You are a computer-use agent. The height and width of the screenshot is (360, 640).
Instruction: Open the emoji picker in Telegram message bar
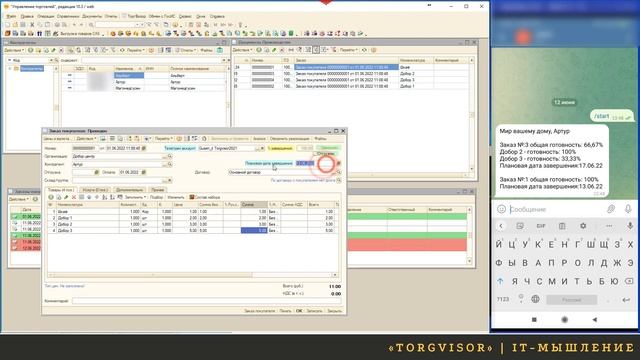pos(501,209)
